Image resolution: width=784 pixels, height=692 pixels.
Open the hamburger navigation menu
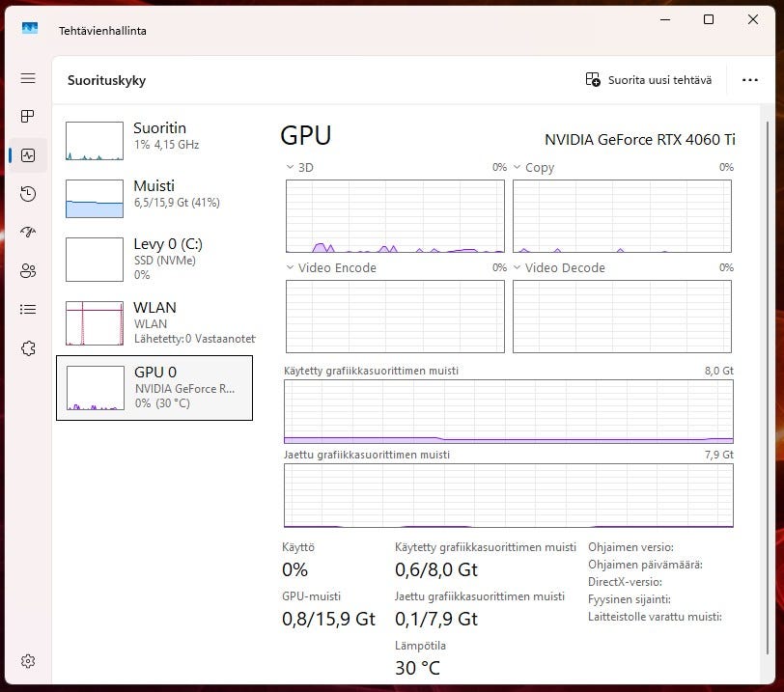(28, 78)
